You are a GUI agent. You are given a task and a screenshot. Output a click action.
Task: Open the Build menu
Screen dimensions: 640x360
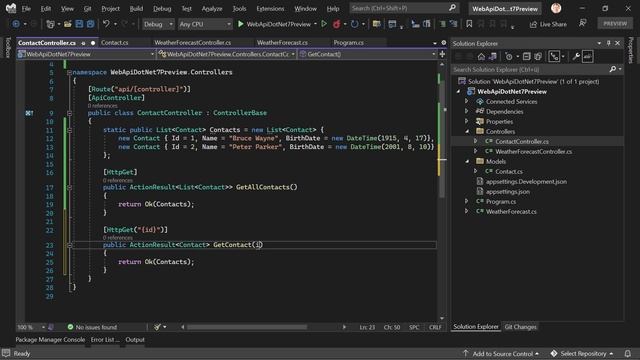click(136, 8)
